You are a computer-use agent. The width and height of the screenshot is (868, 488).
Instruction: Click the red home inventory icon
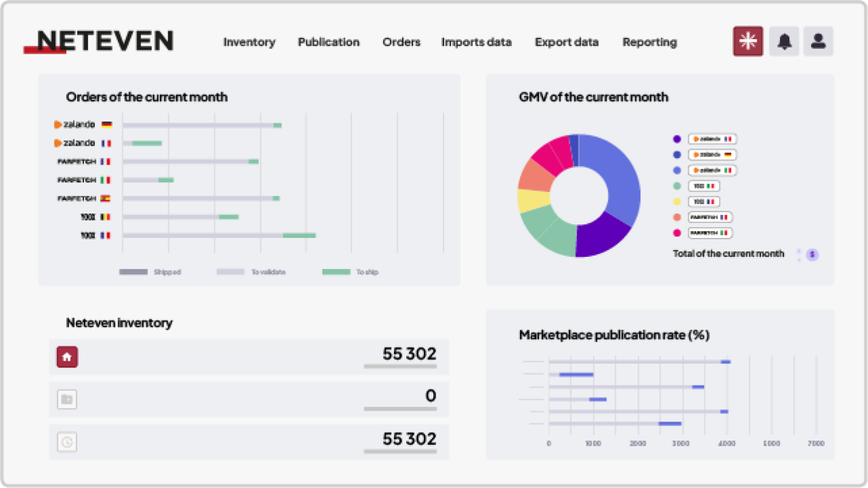coord(67,357)
